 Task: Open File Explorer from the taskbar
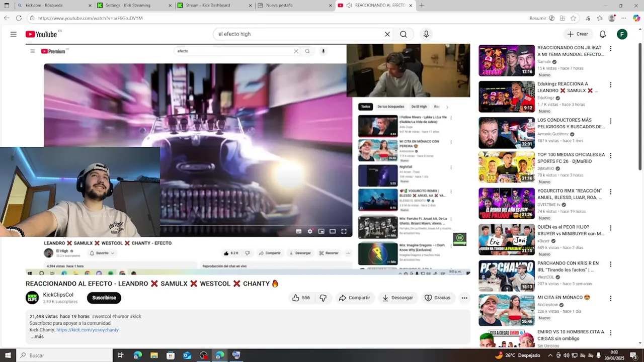154,355
